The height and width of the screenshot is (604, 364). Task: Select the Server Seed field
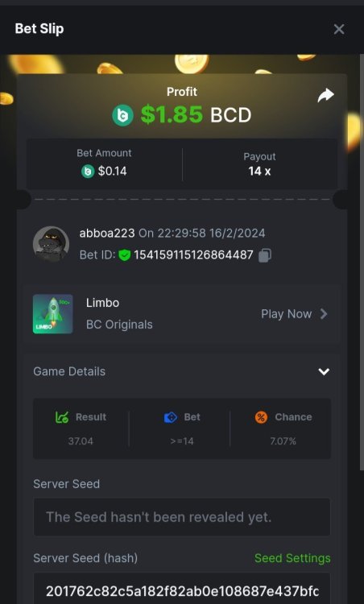pyautogui.click(x=182, y=517)
